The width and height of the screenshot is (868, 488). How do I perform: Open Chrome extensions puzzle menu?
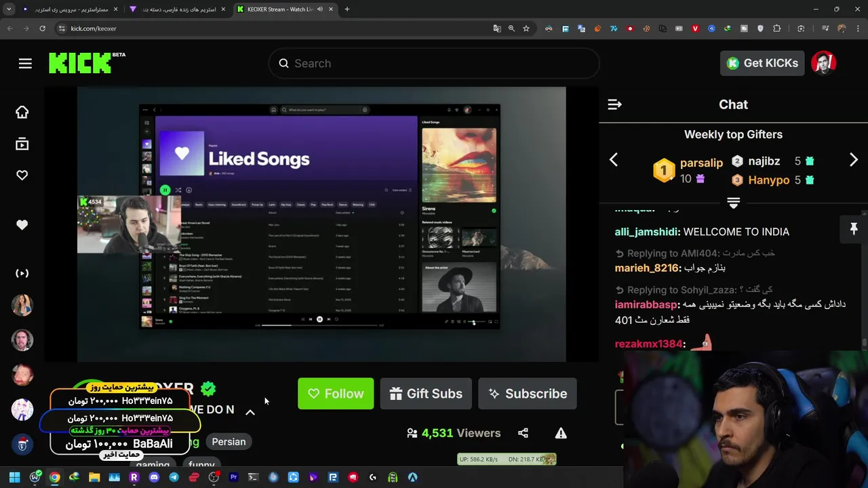(x=776, y=28)
